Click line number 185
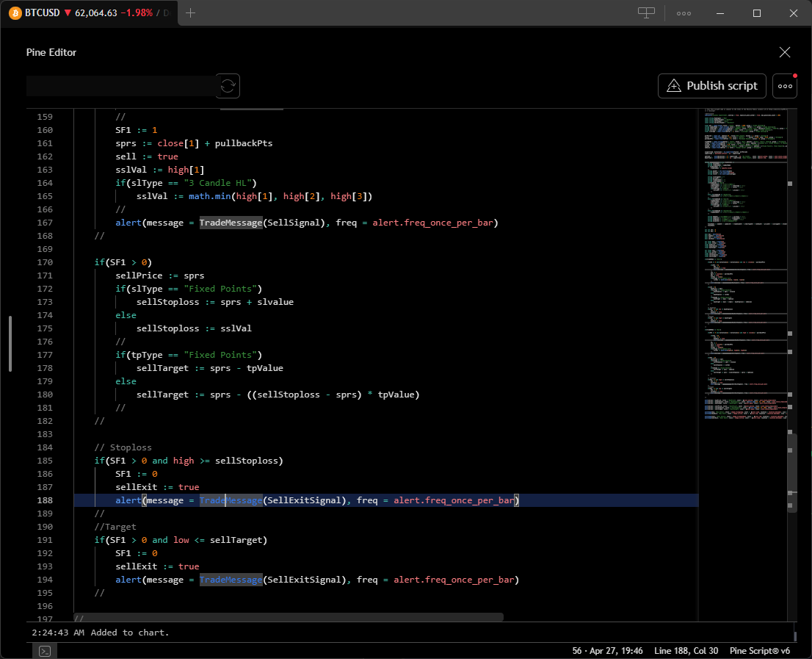 (x=45, y=461)
